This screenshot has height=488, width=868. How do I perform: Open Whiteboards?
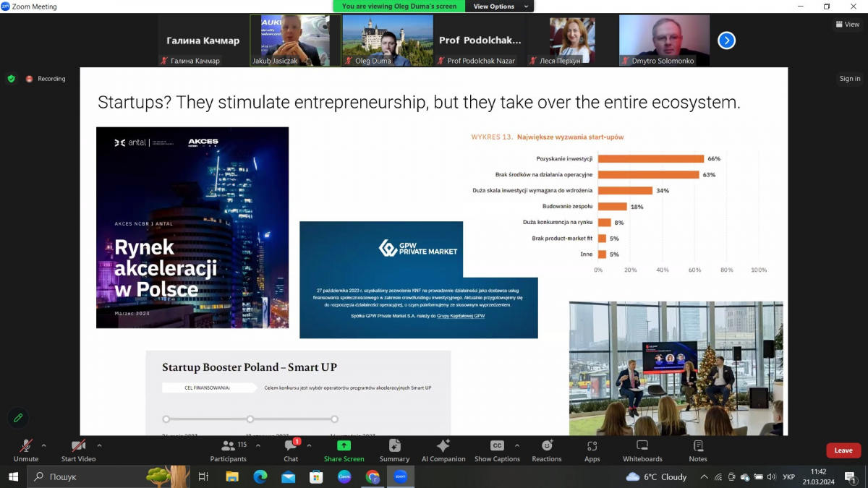pyautogui.click(x=642, y=450)
